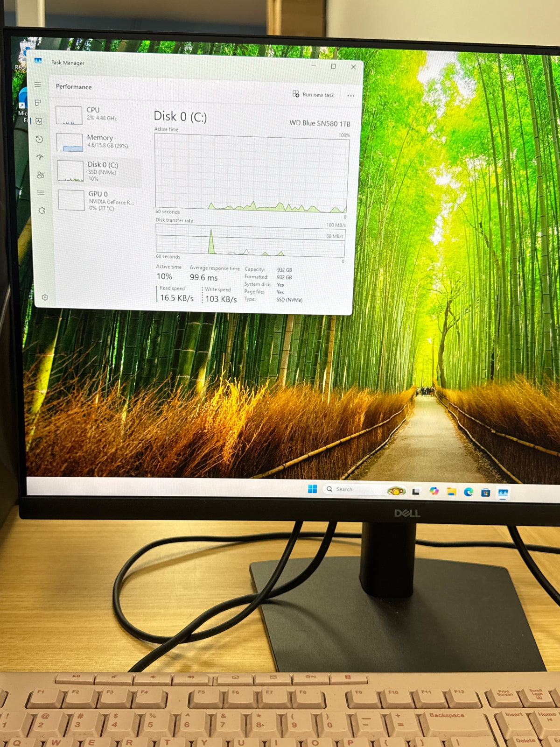The width and height of the screenshot is (560, 747).
Task: Open App history icon in sidebar
Action: (x=39, y=139)
